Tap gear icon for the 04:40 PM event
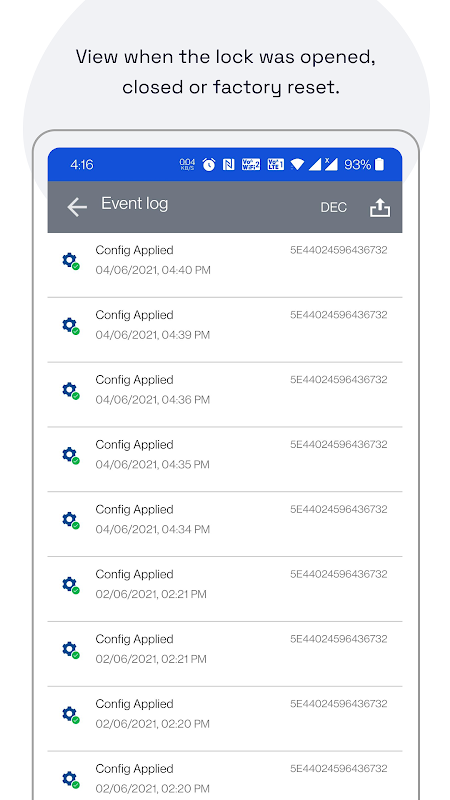This screenshot has height=800, width=450. [x=70, y=261]
